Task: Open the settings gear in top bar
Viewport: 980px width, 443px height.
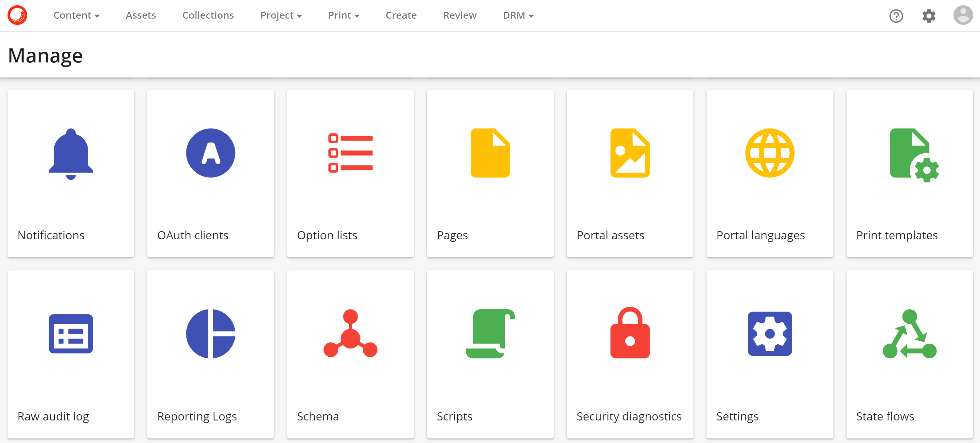Action: (929, 16)
